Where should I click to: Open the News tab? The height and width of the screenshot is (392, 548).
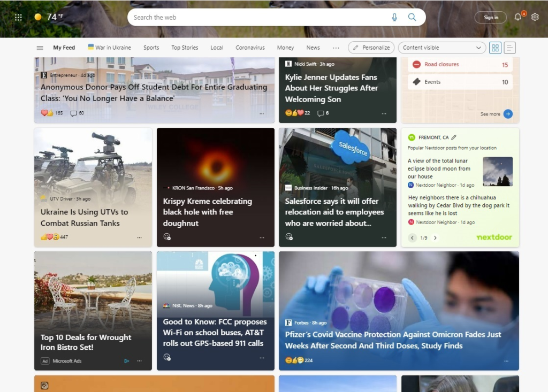[313, 48]
